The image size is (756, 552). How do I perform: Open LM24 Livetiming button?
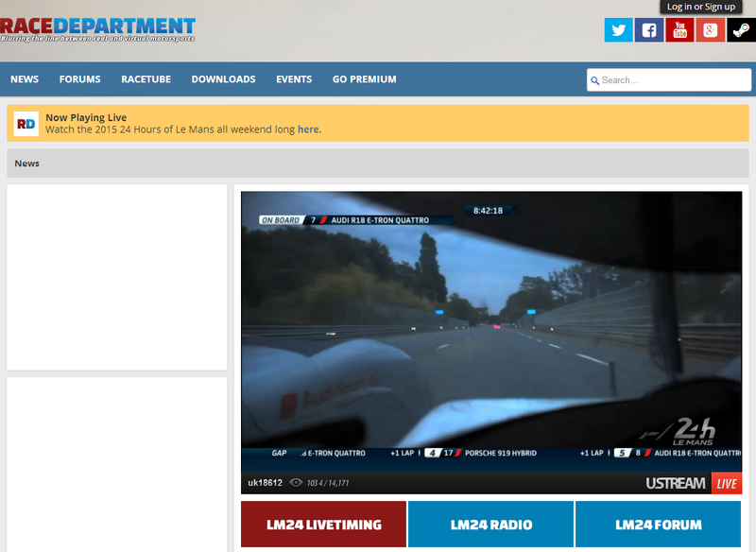[x=323, y=524]
